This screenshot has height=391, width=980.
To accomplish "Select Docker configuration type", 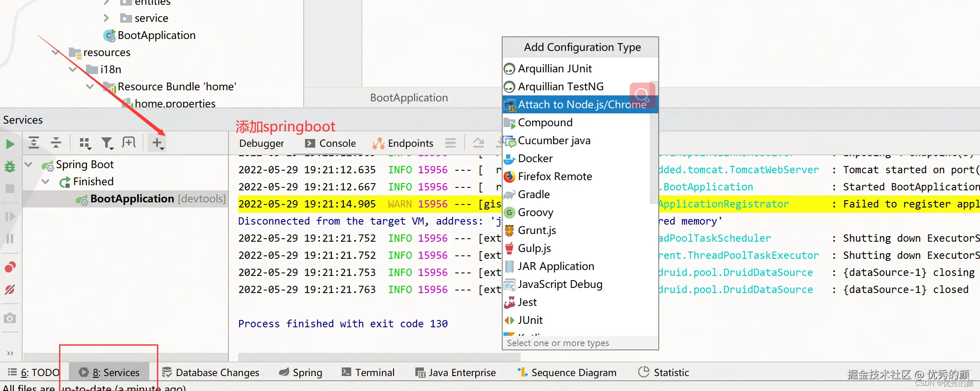I will click(x=576, y=158).
